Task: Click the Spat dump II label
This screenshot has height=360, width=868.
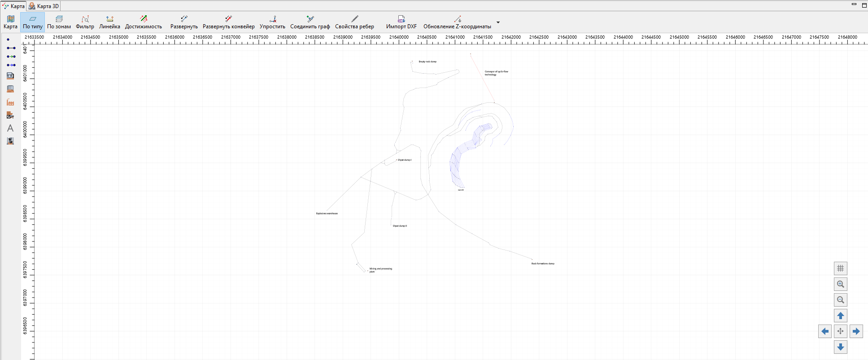Action: [x=400, y=226]
